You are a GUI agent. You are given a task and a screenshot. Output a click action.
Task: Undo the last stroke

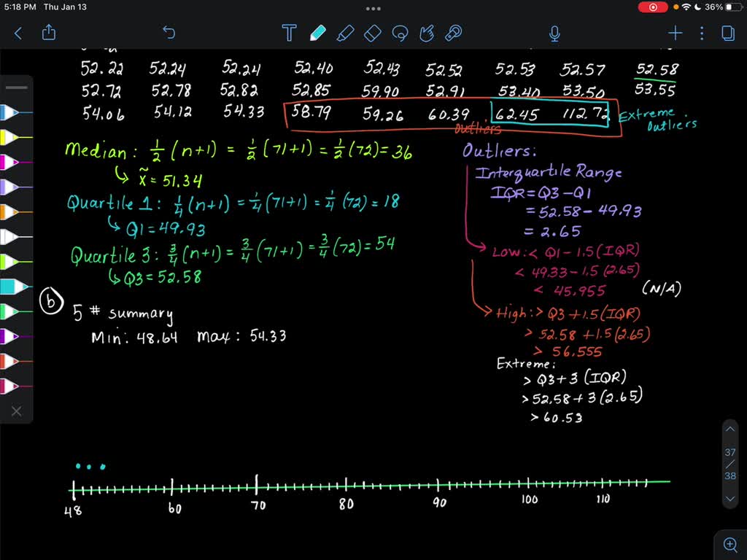(169, 33)
